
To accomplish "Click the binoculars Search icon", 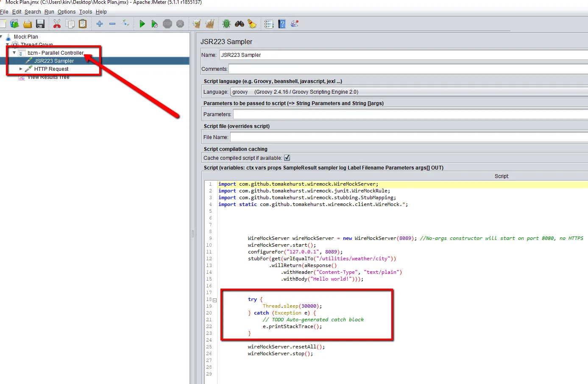I will pyautogui.click(x=240, y=24).
